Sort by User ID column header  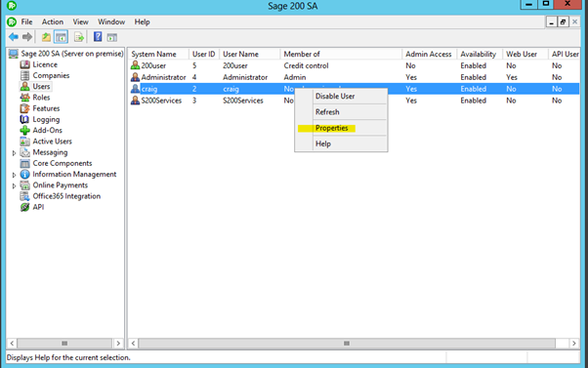(204, 54)
